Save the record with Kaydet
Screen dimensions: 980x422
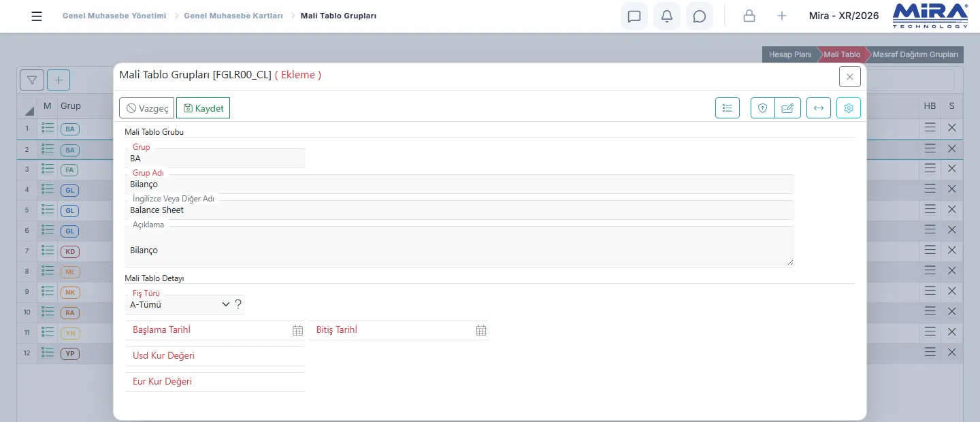203,108
